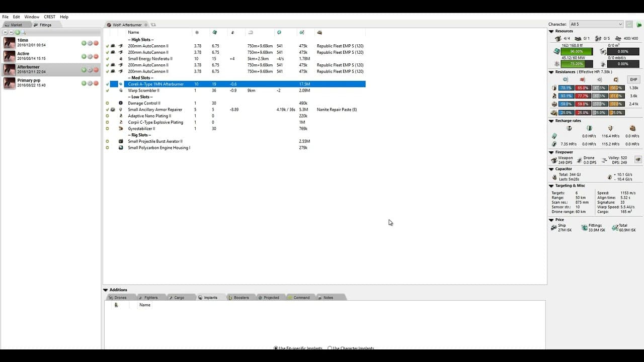644x362 pixels.
Task: Open the CREST menu
Action: coord(49,17)
